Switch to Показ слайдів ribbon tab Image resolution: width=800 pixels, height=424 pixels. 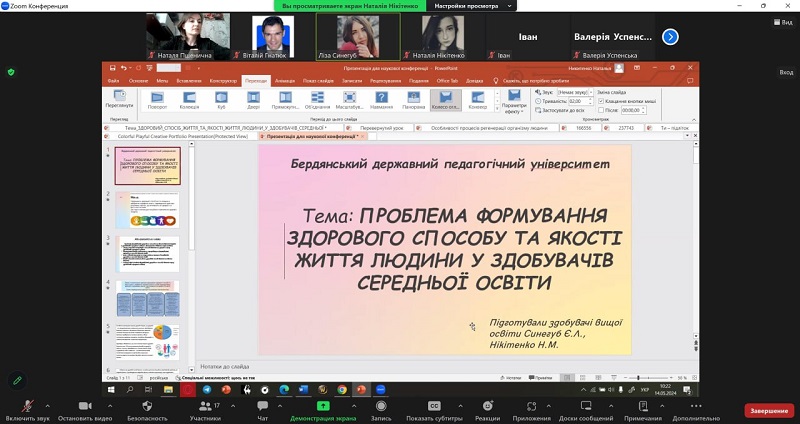(318, 81)
